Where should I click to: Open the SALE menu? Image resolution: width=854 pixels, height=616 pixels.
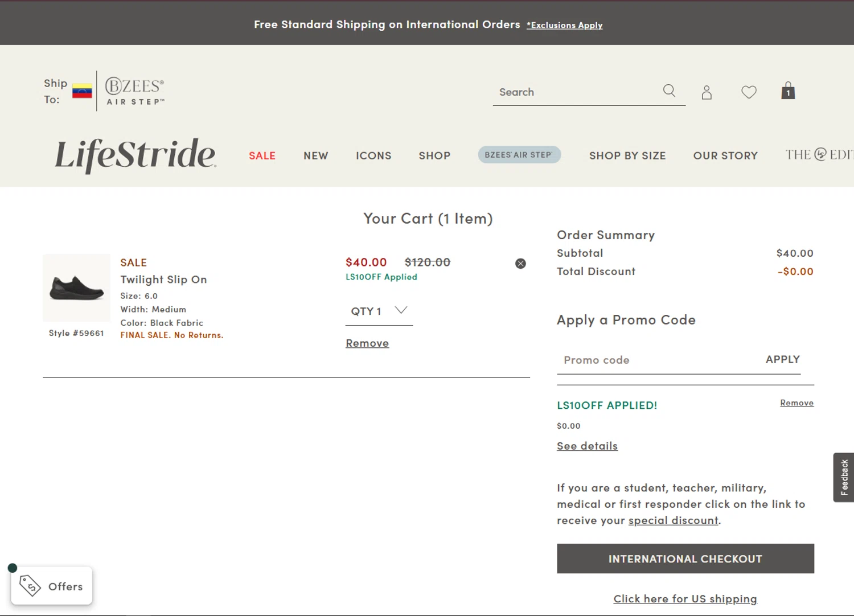[262, 155]
